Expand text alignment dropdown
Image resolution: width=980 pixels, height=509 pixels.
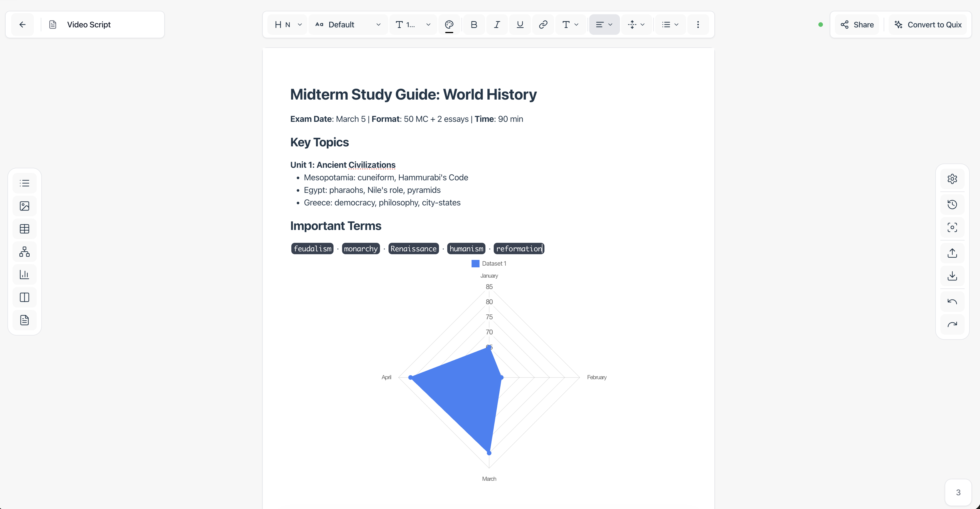[604, 25]
